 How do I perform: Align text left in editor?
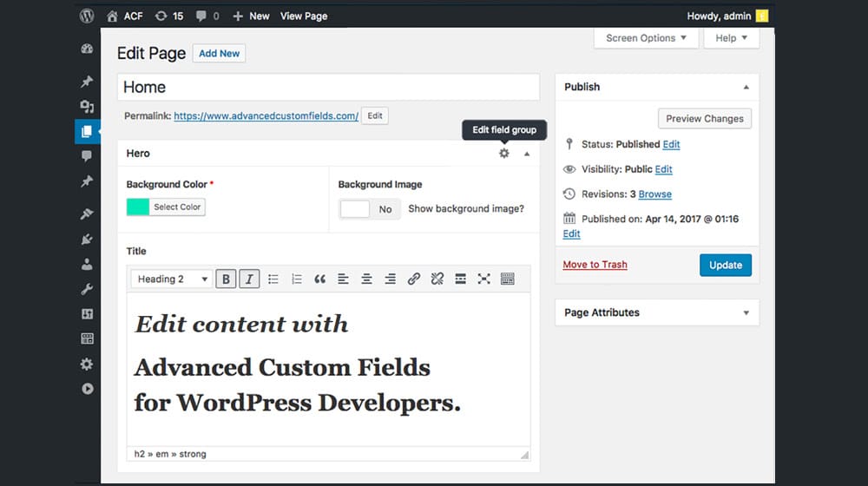coord(343,279)
